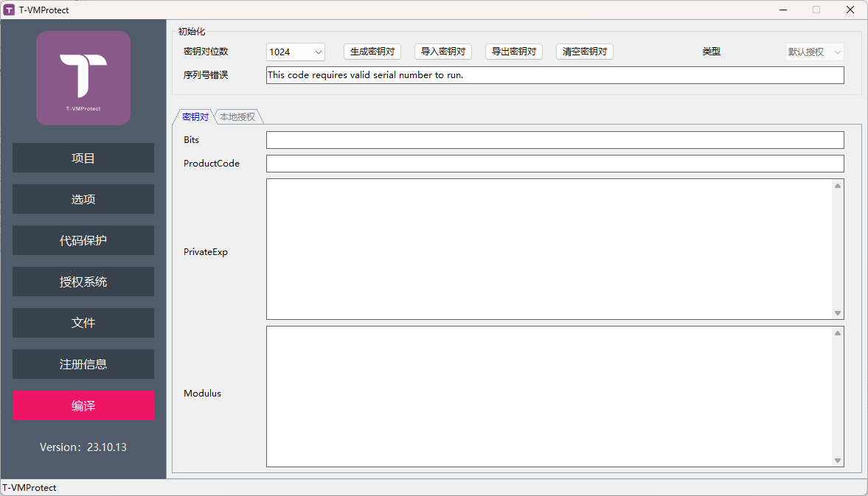Screen dimensions: 868x496
Task: Click the T-VMProtect status bar text
Action: 29,488
